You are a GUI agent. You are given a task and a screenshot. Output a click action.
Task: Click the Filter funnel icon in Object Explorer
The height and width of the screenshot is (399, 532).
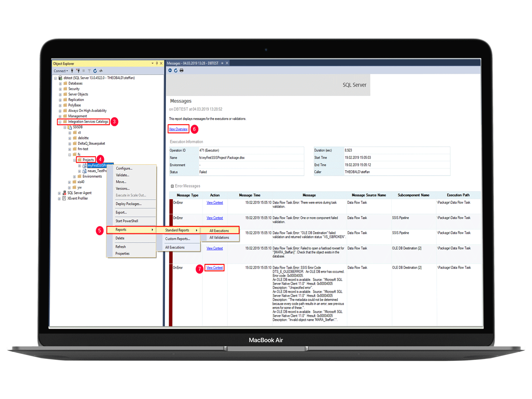pyautogui.click(x=89, y=71)
